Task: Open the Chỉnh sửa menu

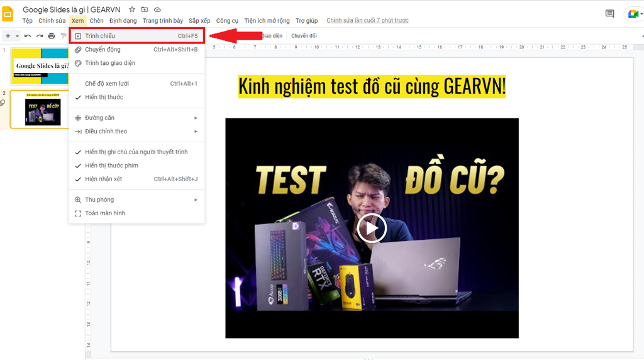Action: pyautogui.click(x=52, y=21)
